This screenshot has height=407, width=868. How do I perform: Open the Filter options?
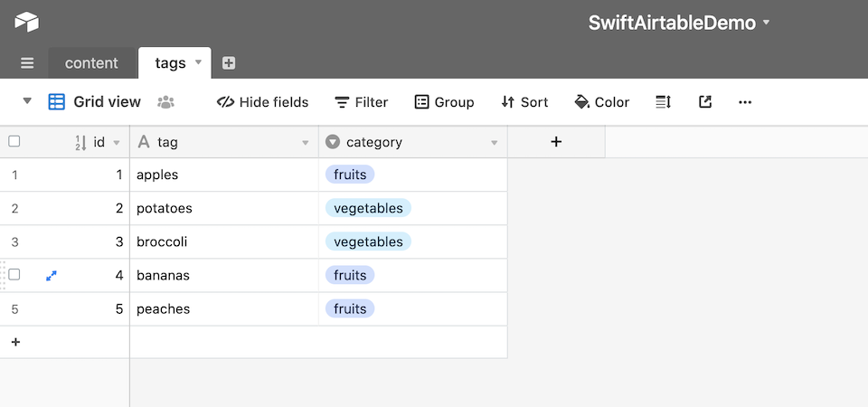pyautogui.click(x=362, y=102)
